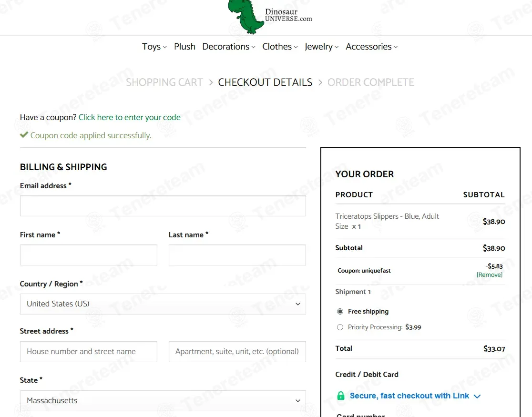Click the chevron arrow after SHOPPING CART
The image size is (532, 417).
click(x=211, y=82)
